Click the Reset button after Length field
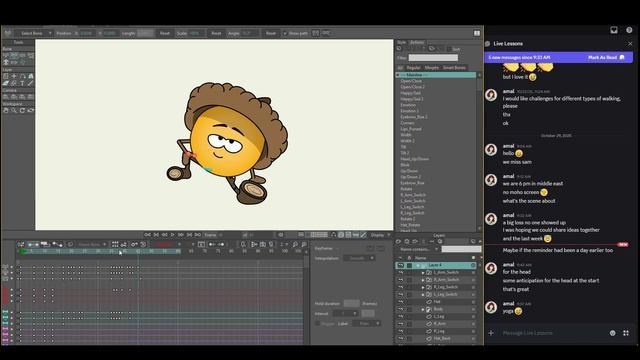This screenshot has width=640, height=360. point(164,33)
